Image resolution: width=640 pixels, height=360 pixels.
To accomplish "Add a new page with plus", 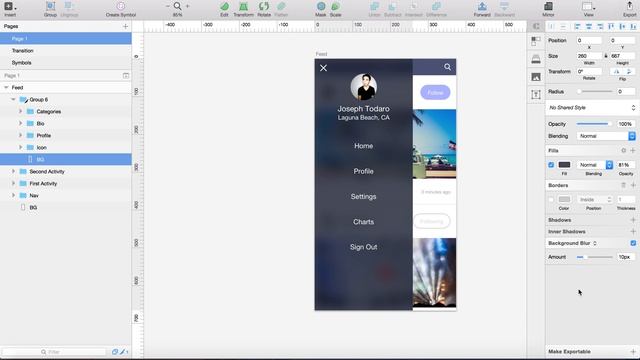I will (125, 27).
